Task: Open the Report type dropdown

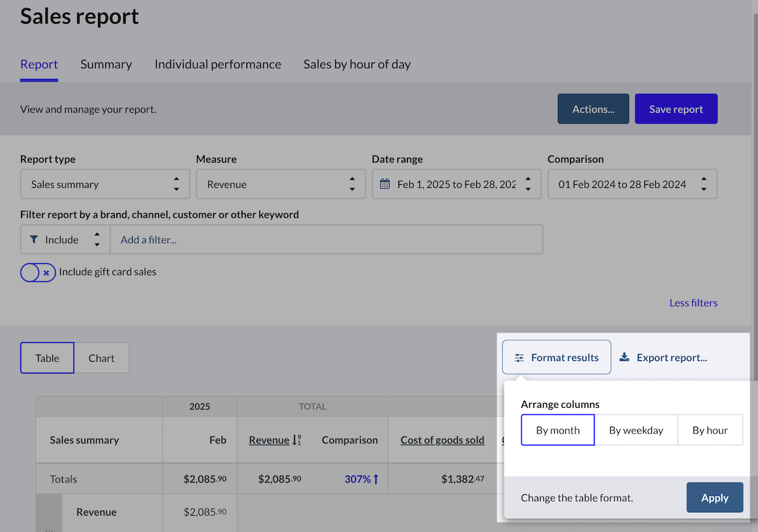Action: coord(105,184)
